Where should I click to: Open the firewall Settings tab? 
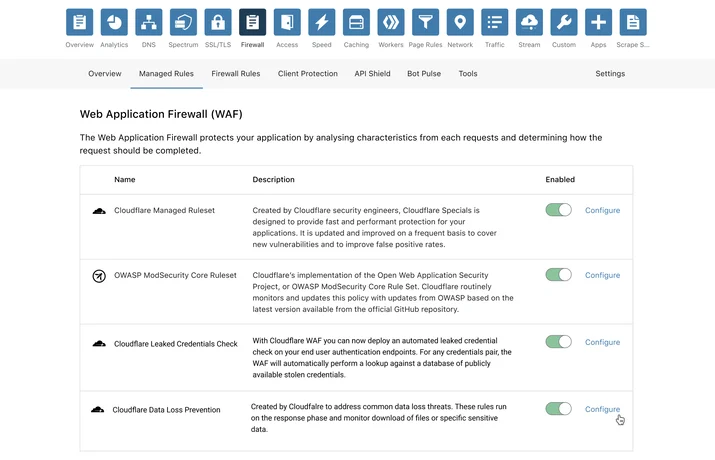pos(610,73)
